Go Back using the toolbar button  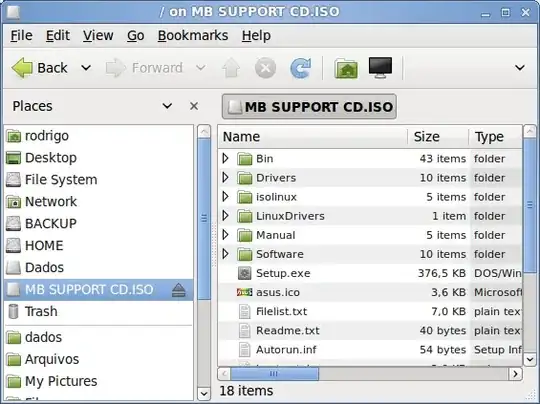click(x=39, y=68)
